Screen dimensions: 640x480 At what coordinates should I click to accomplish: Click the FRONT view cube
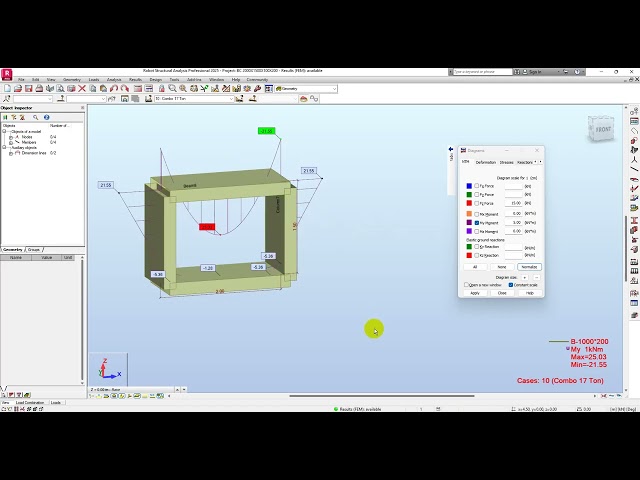click(x=601, y=129)
